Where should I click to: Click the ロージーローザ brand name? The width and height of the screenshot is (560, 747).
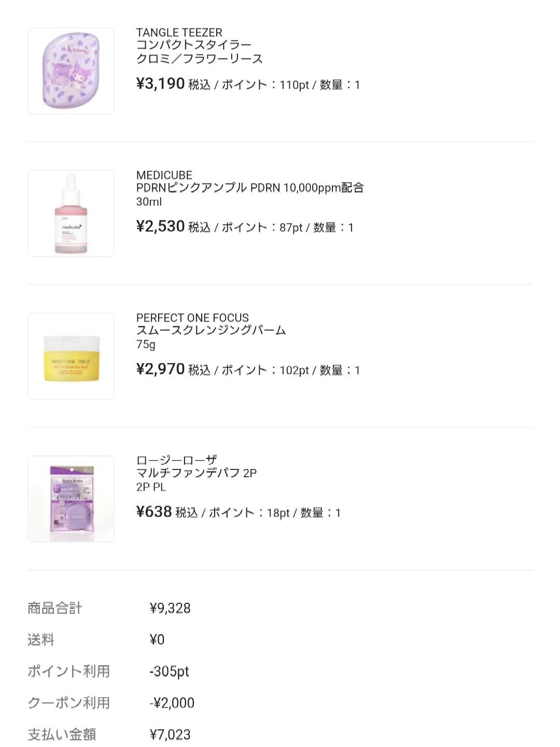[x=176, y=460]
